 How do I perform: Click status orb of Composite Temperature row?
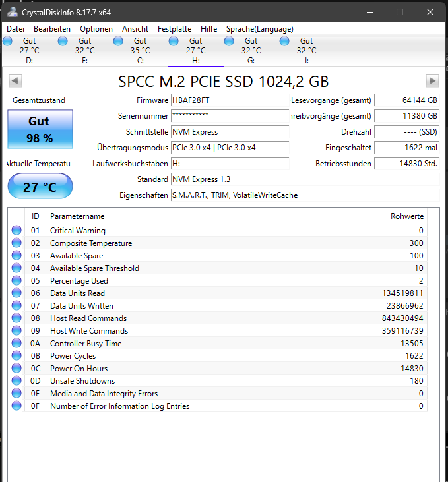pyautogui.click(x=16, y=243)
